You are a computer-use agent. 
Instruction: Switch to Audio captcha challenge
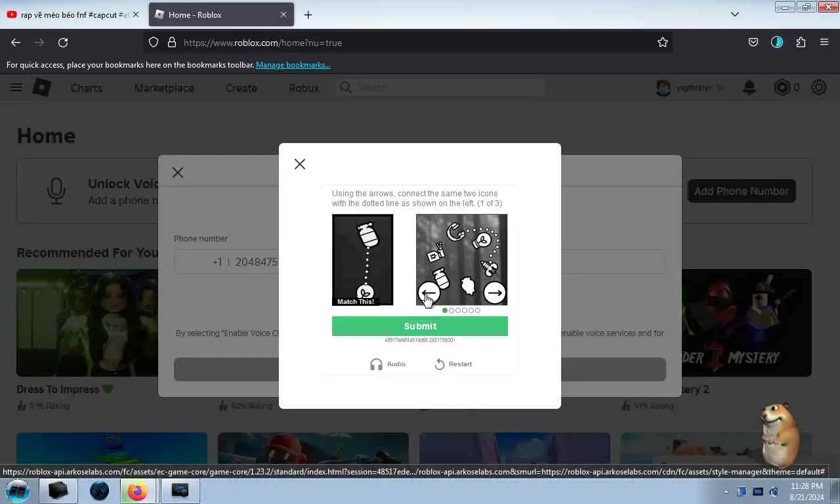388,364
